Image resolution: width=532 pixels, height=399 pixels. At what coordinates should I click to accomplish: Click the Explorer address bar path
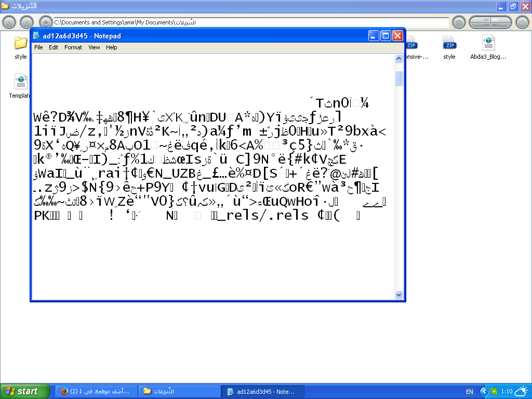click(249, 22)
